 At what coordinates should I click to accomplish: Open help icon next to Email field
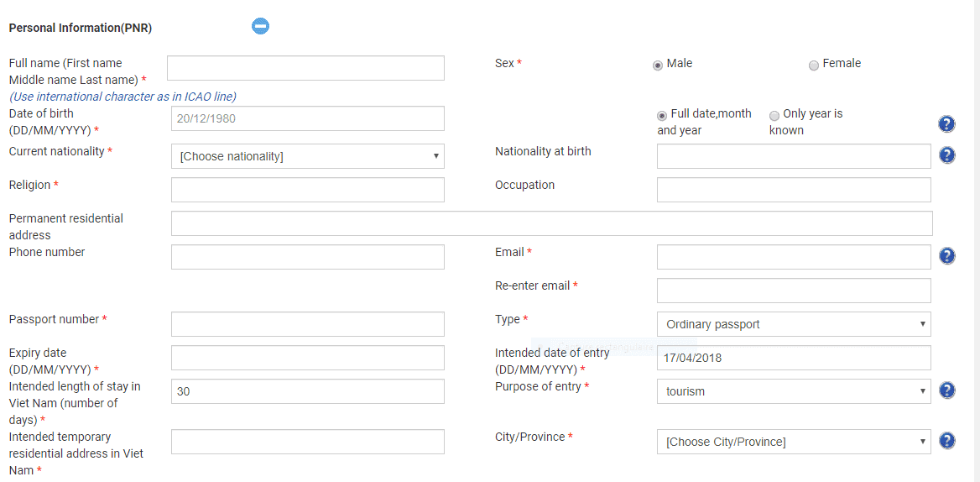pos(947,255)
